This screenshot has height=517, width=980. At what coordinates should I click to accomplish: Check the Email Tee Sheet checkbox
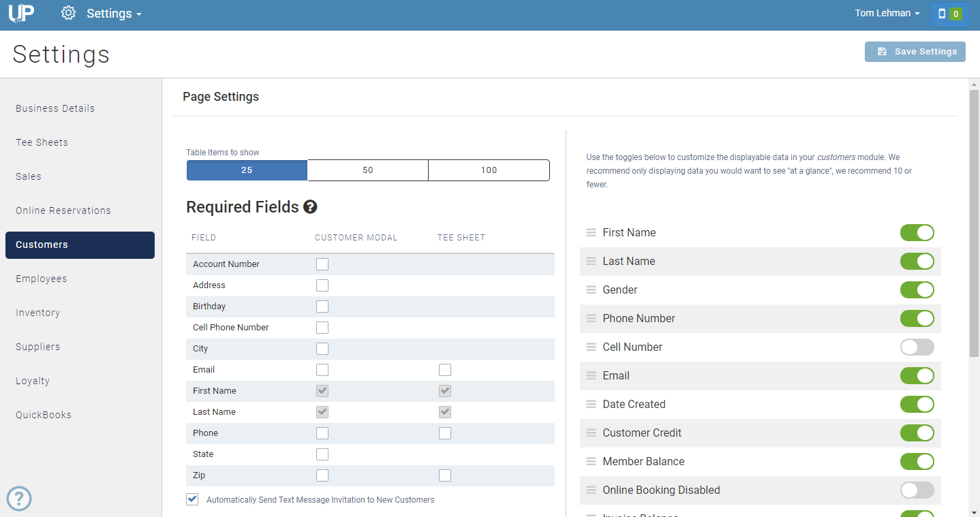445,370
